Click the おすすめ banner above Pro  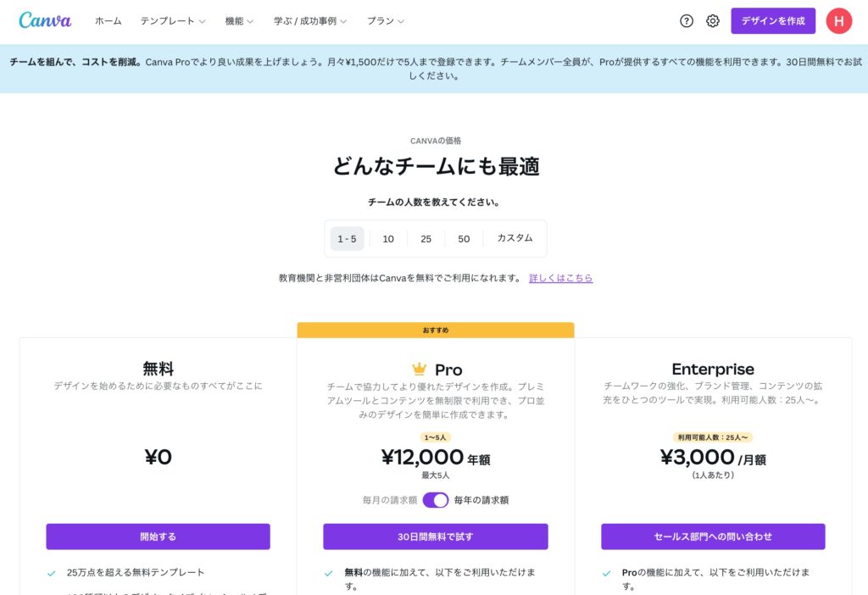[436, 330]
